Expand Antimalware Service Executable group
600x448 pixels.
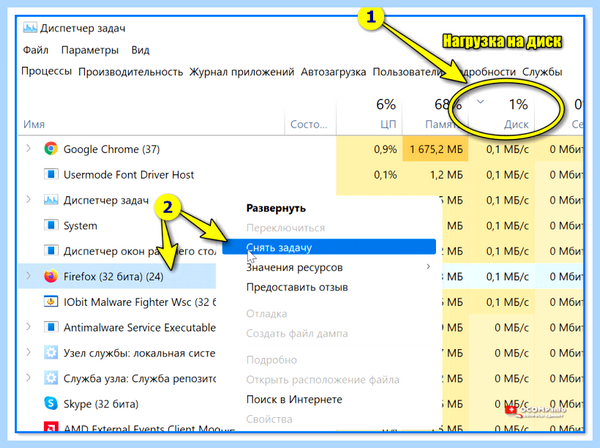[x=28, y=327]
